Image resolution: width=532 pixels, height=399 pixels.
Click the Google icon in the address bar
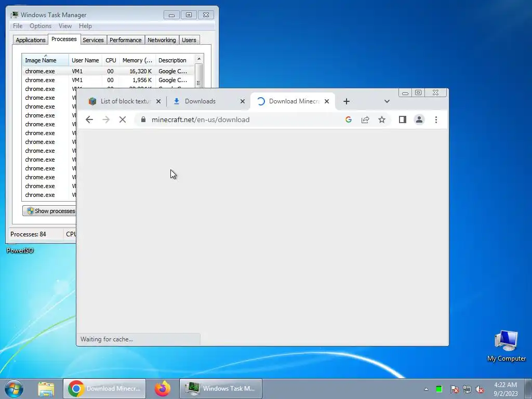[349, 119]
